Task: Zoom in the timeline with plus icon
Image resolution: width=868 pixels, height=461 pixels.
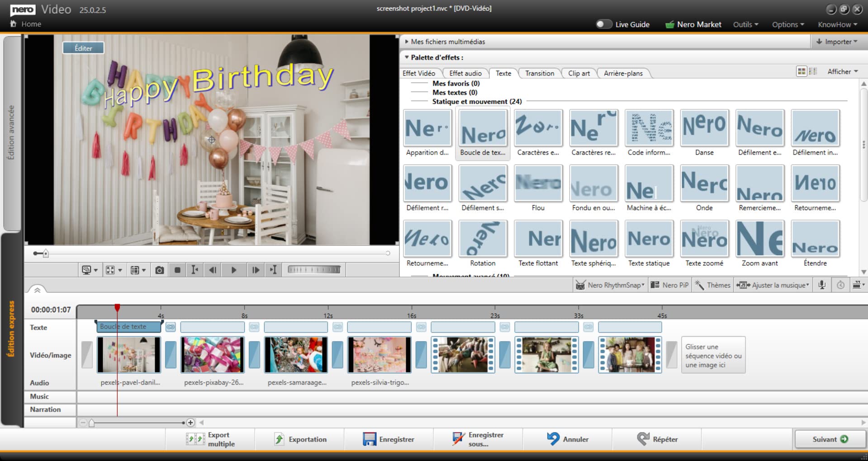Action: [x=190, y=423]
